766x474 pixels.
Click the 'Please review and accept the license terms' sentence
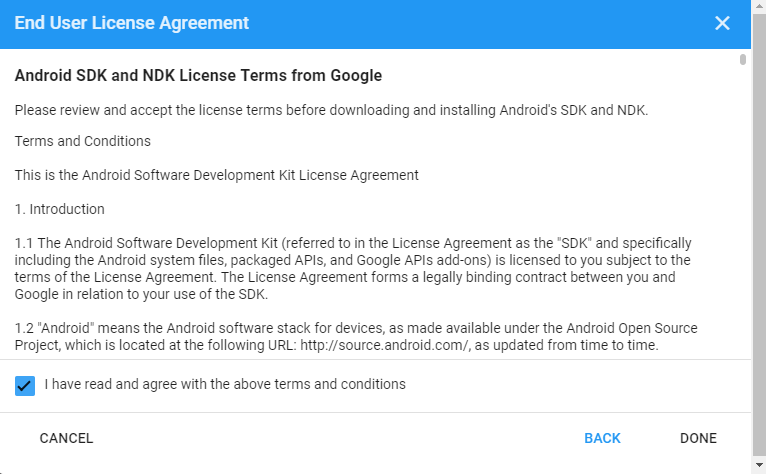click(331, 110)
